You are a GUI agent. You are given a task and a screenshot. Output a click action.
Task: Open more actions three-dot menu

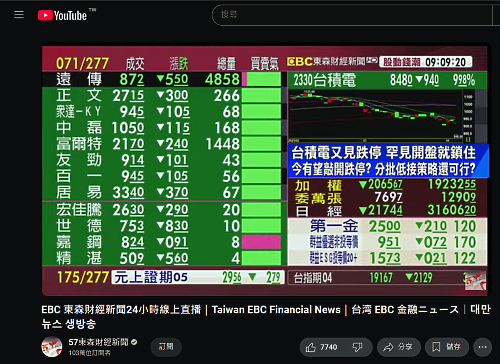coord(482,347)
